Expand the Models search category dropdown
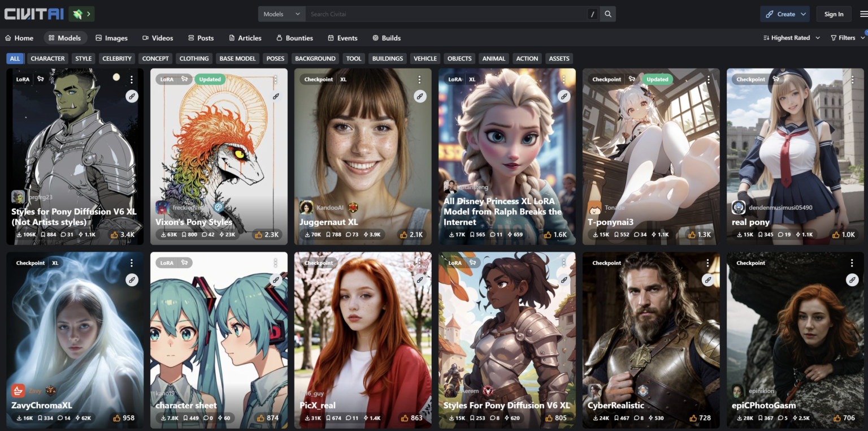This screenshot has width=868, height=431. click(x=281, y=14)
